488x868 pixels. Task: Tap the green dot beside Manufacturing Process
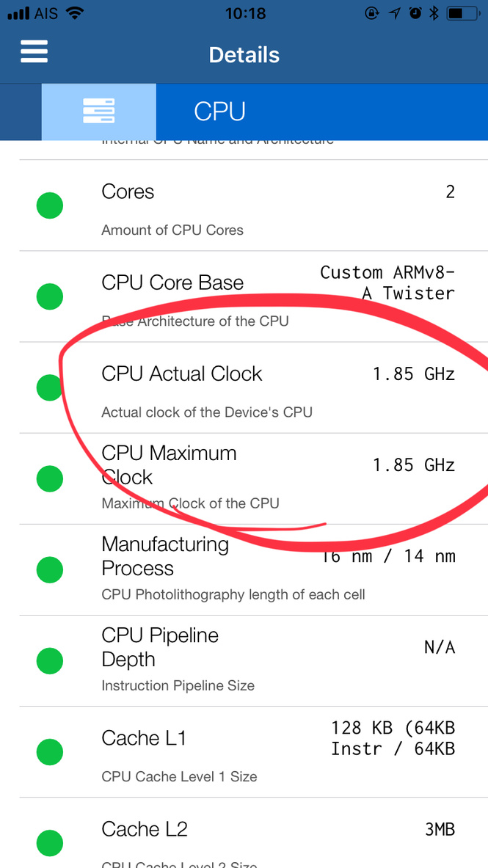pos(50,569)
